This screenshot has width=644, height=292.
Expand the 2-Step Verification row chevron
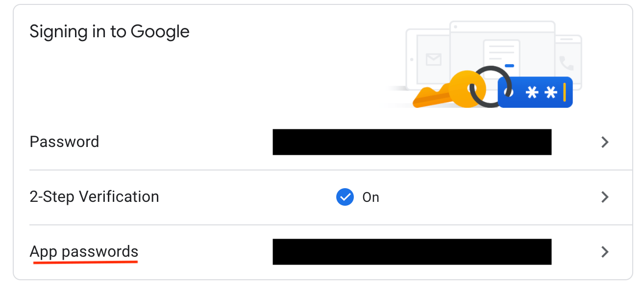pyautogui.click(x=605, y=197)
